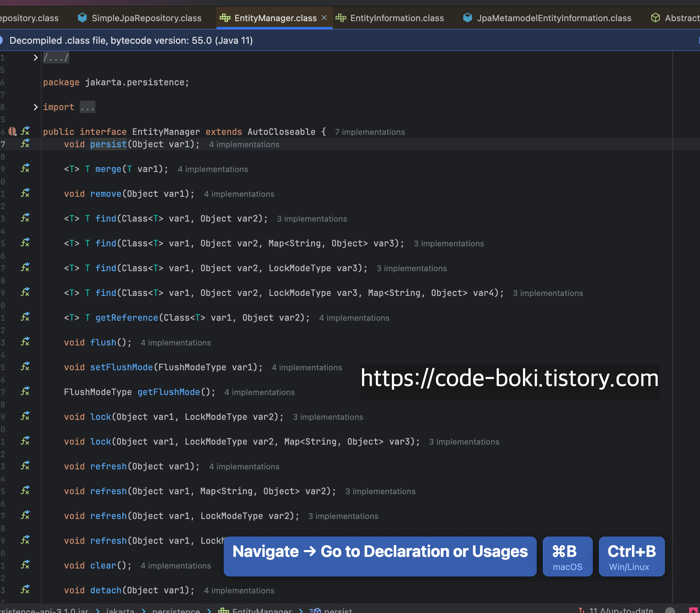The width and height of the screenshot is (700, 613).
Task: Click the persist method name in code
Action: [x=108, y=144]
